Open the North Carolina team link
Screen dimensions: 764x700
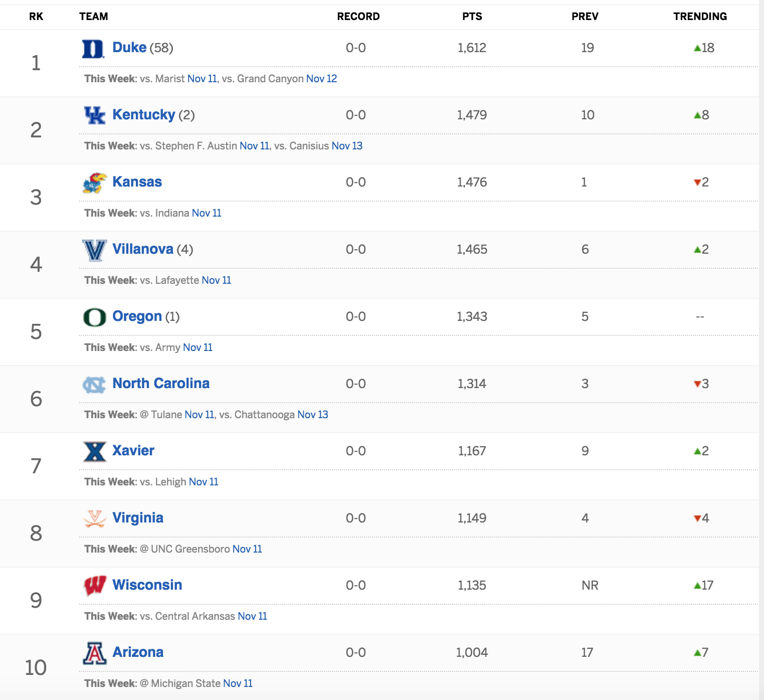tap(161, 384)
